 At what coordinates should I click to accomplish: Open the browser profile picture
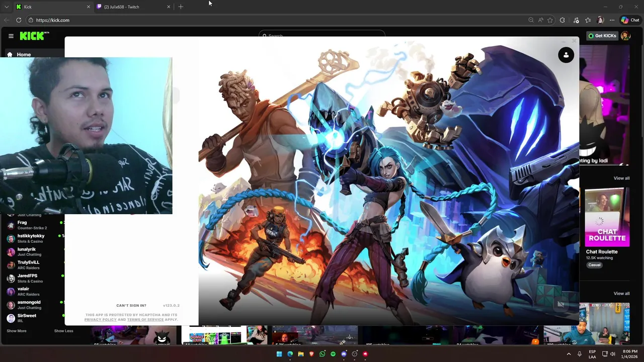[600, 20]
